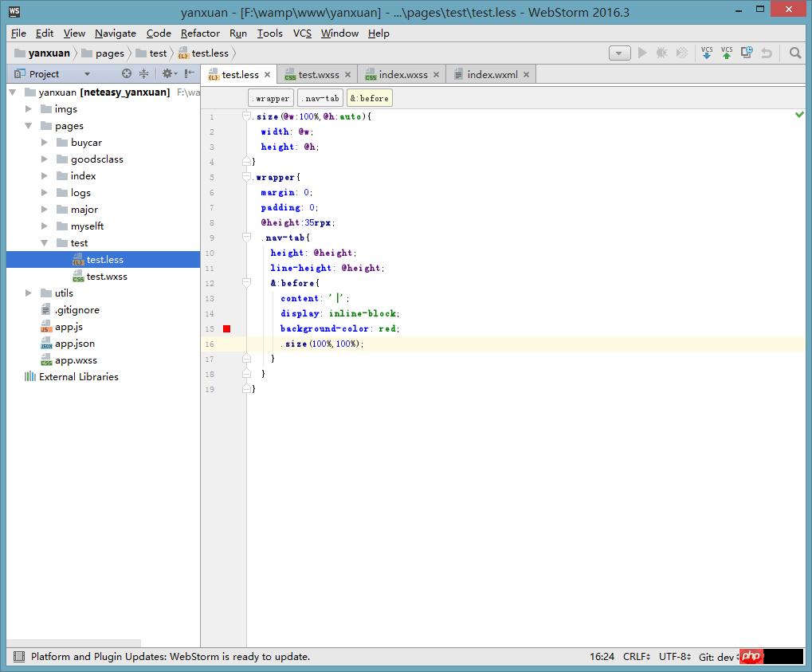Hide the Project tool window
The image size is (812, 672).
[x=190, y=73]
